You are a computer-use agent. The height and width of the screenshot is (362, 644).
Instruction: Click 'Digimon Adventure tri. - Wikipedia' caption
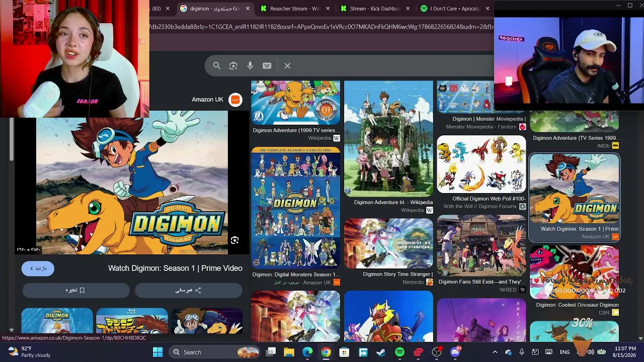click(393, 202)
